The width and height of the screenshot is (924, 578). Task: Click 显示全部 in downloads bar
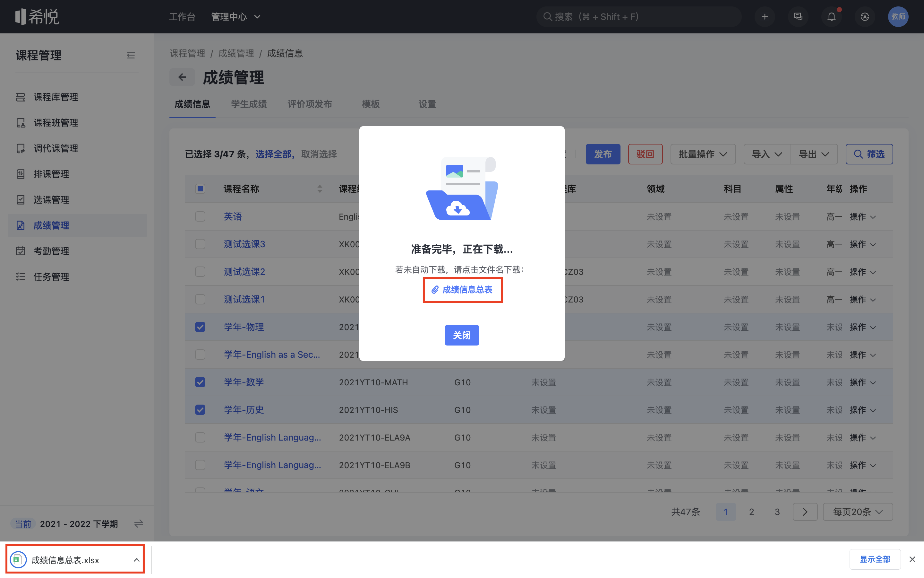pos(875,559)
